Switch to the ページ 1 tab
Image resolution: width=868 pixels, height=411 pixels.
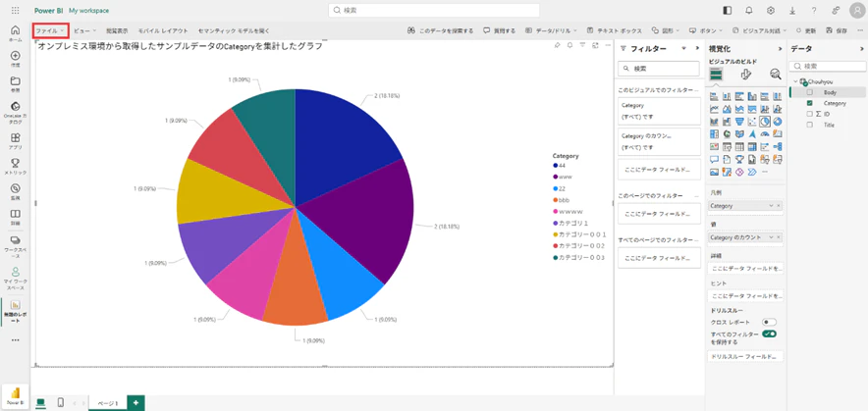109,403
